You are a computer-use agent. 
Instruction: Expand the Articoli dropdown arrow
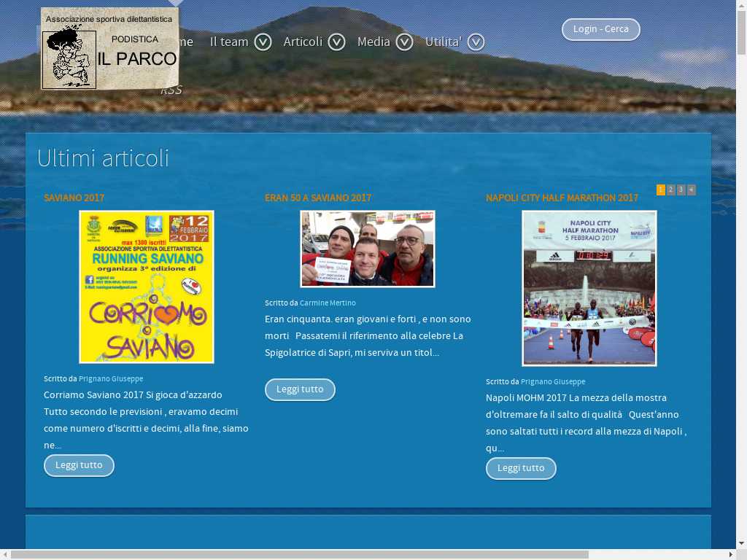coord(336,42)
